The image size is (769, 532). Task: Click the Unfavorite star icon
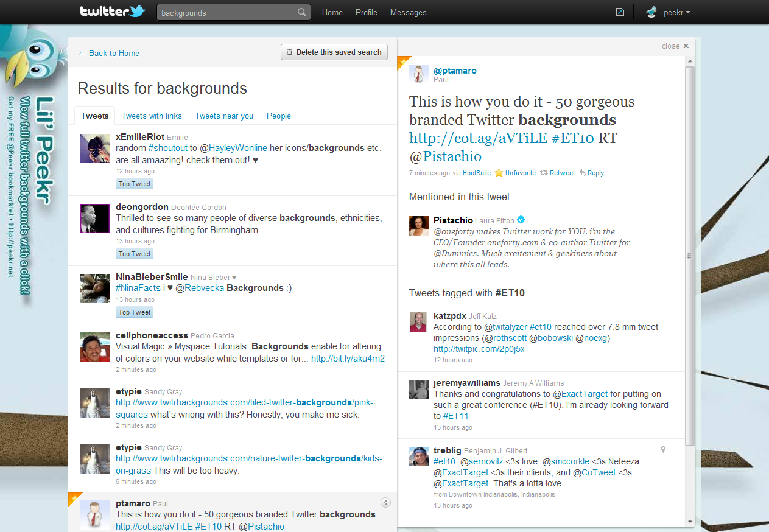(x=499, y=173)
